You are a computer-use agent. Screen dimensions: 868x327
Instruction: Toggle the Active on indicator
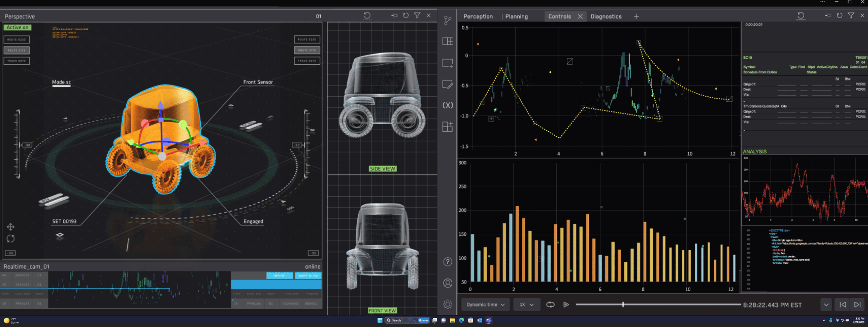point(18,28)
